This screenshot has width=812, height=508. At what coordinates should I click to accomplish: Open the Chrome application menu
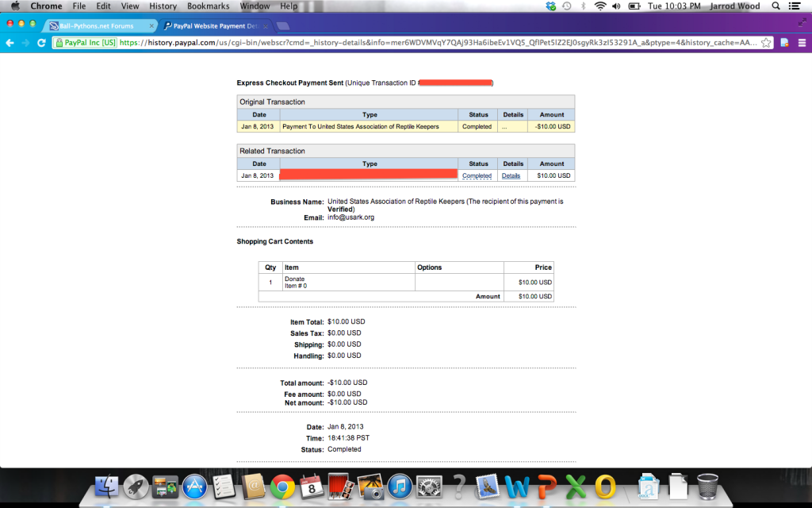pyautogui.click(x=46, y=6)
